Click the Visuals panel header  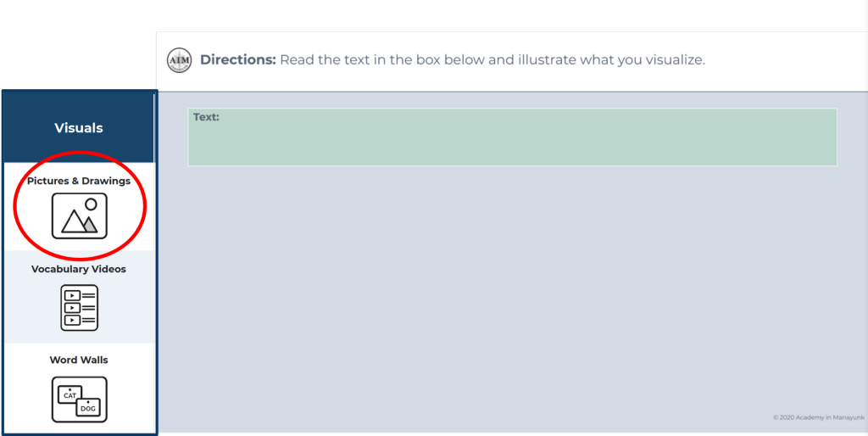(79, 128)
